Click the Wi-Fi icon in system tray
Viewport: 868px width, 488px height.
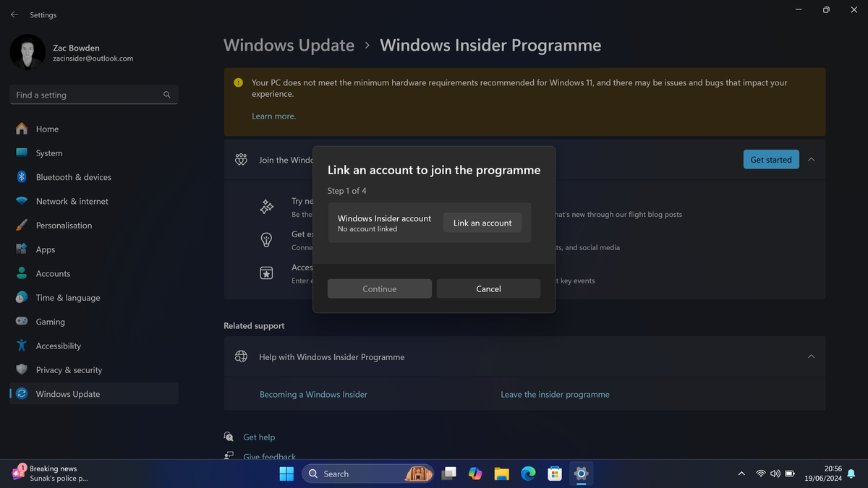point(761,474)
